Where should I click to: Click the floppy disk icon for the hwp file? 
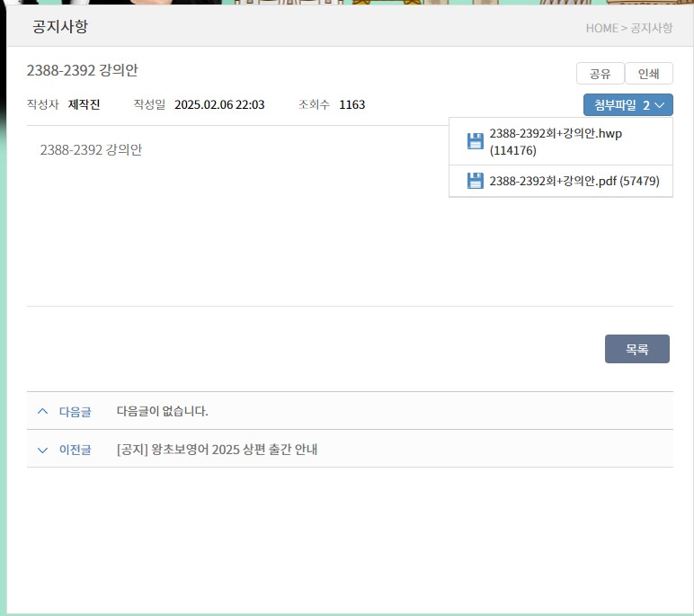click(476, 141)
